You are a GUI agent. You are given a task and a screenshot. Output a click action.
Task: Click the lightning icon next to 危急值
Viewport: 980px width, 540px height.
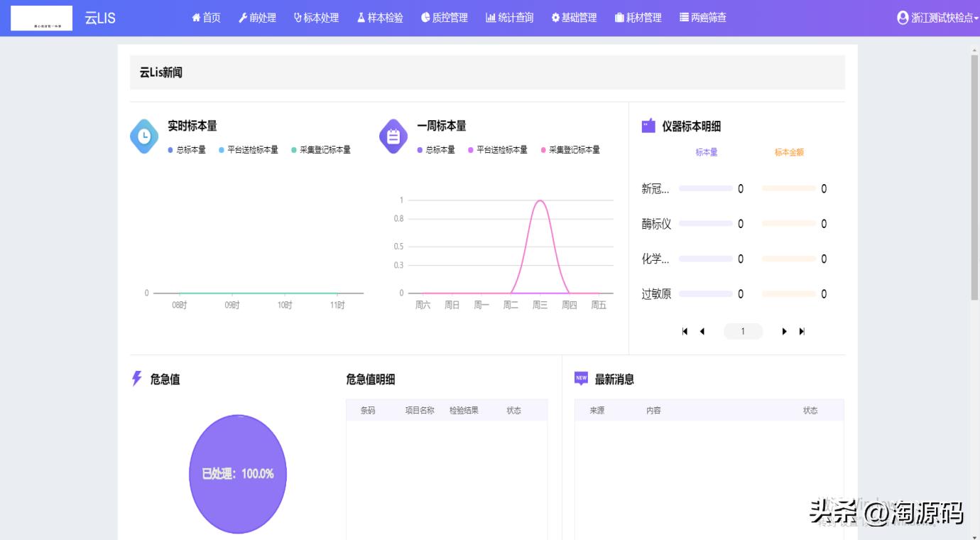tap(136, 379)
